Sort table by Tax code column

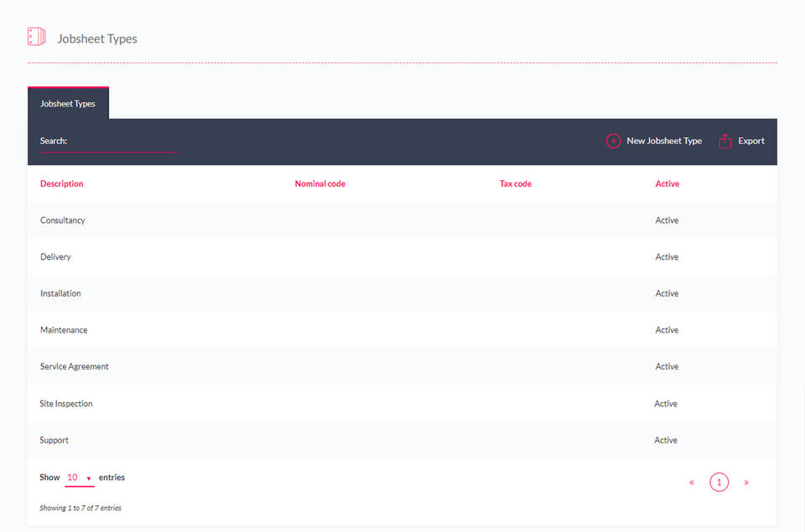pyautogui.click(x=515, y=183)
